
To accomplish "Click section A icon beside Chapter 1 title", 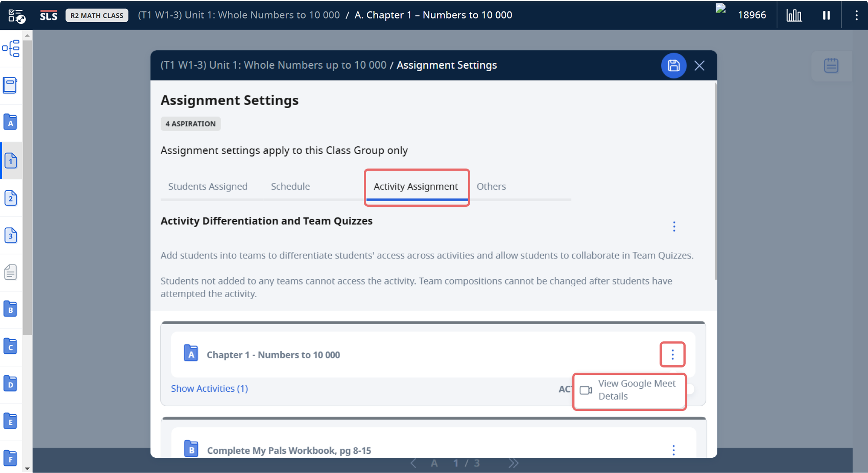I will coord(191,354).
